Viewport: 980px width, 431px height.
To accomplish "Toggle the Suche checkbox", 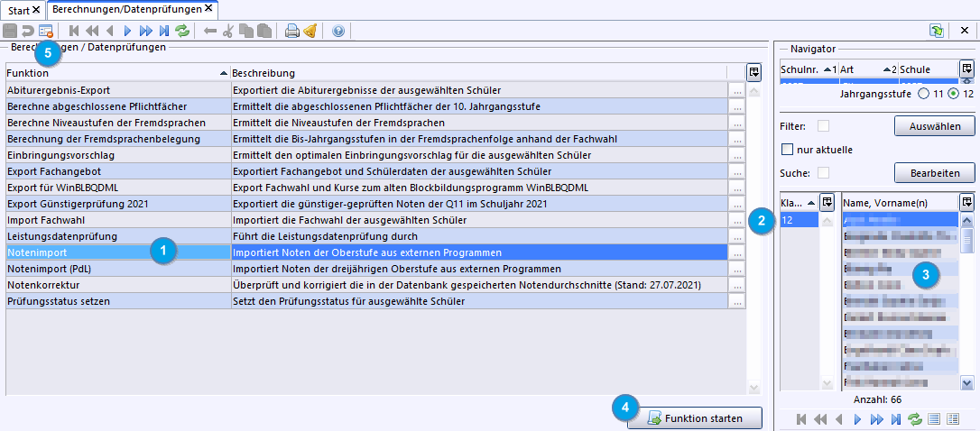I will 824,172.
